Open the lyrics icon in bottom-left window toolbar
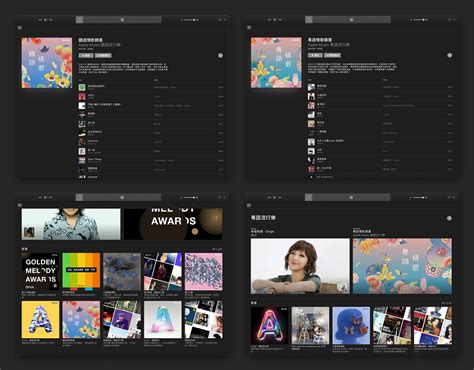Viewport: 474px width, 370px height. [220, 198]
